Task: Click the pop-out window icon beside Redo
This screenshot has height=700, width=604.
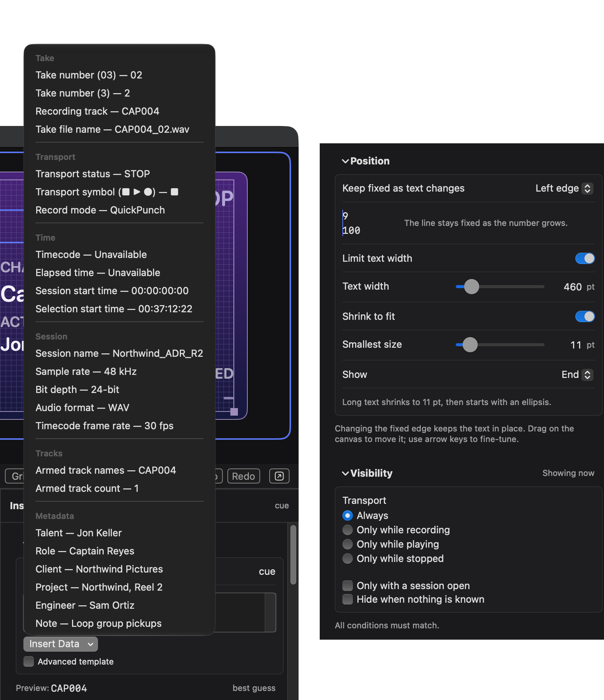Action: point(279,476)
